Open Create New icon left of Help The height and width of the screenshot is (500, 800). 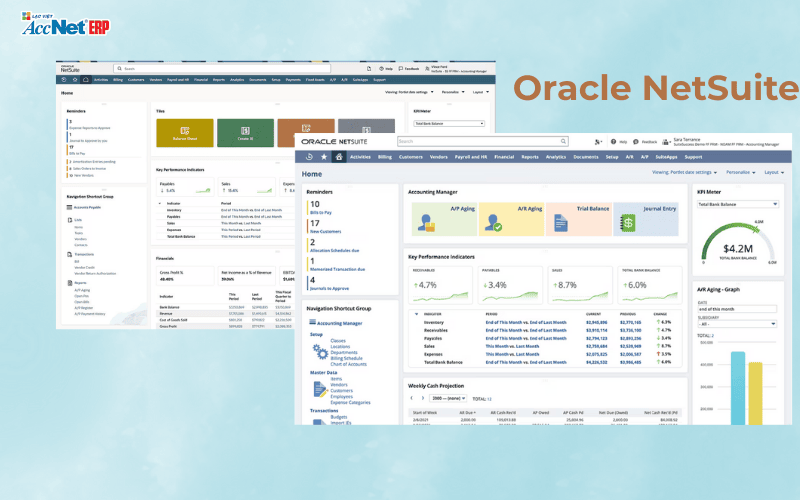598,142
